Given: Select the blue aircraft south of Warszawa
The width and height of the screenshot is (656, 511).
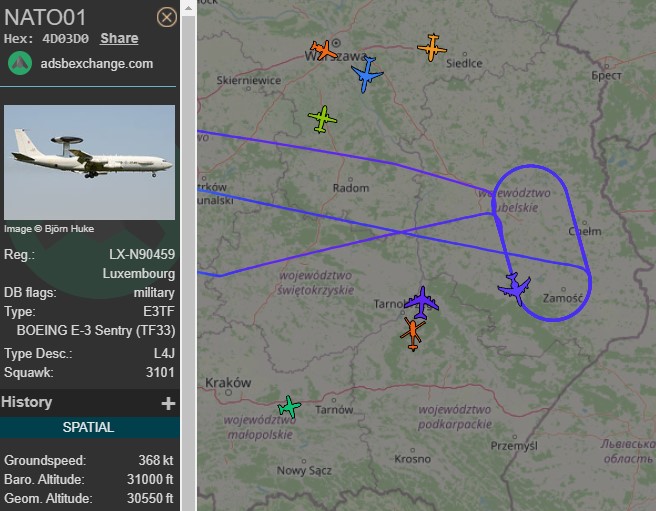Looking at the screenshot, I should click(x=367, y=74).
